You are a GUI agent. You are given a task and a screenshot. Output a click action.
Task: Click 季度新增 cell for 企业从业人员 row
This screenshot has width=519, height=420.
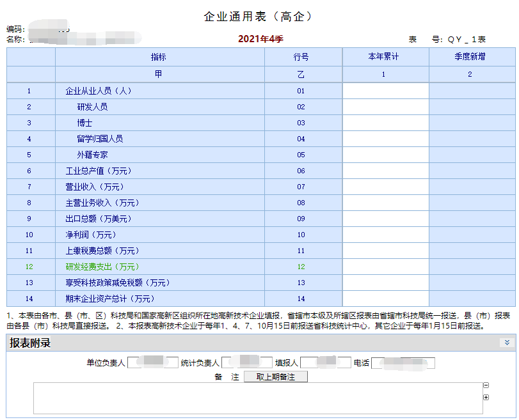coord(472,91)
